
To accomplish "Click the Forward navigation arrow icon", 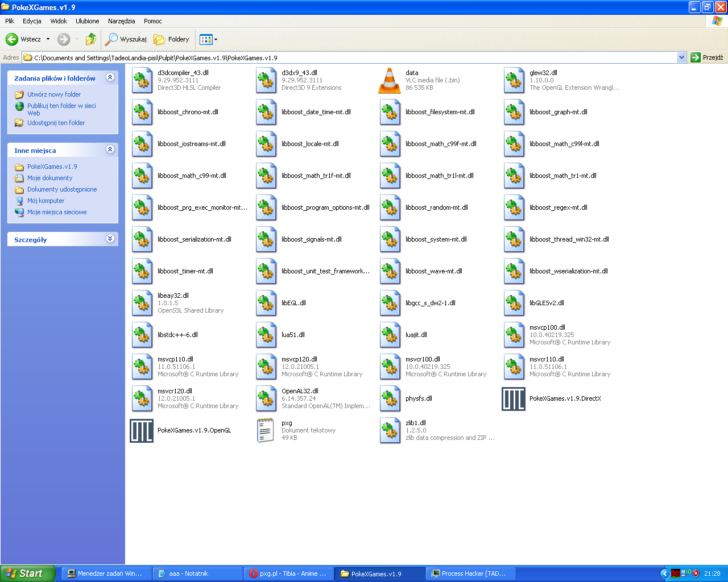I will (x=64, y=39).
